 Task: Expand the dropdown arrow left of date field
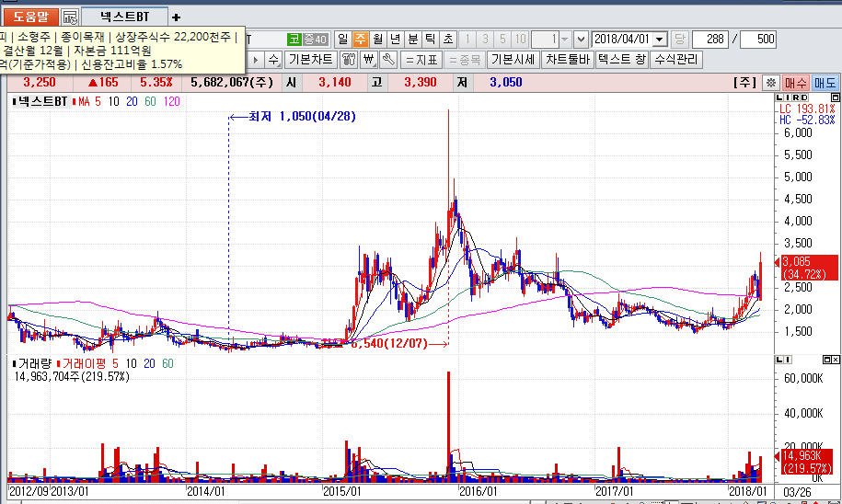tap(581, 39)
